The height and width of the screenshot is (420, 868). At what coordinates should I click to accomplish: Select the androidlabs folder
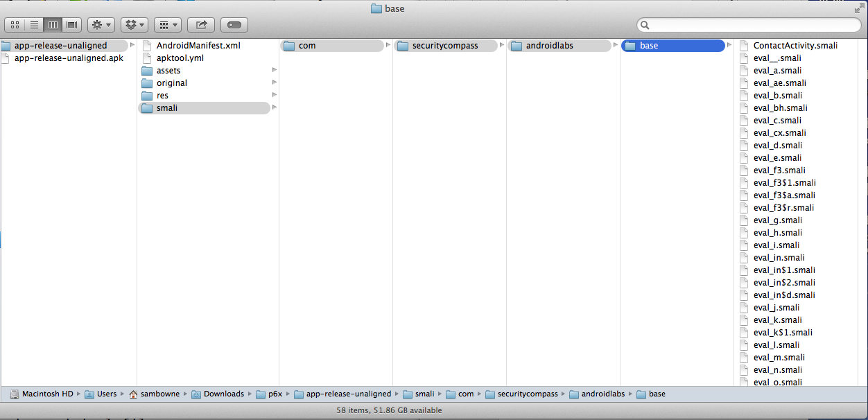click(560, 46)
